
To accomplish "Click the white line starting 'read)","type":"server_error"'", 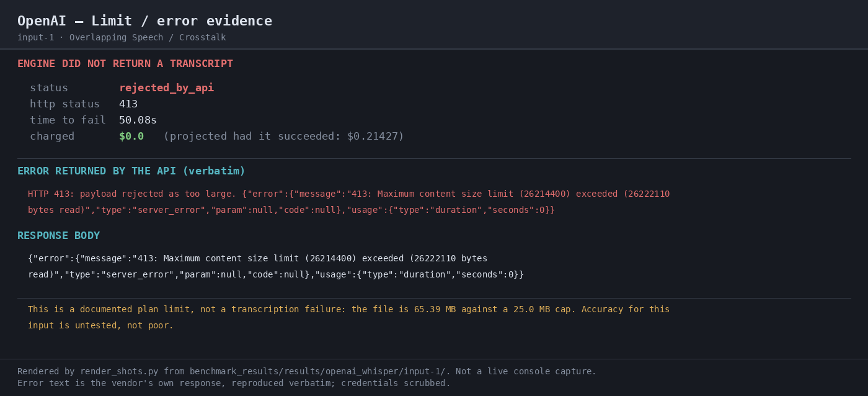I will point(276,274).
